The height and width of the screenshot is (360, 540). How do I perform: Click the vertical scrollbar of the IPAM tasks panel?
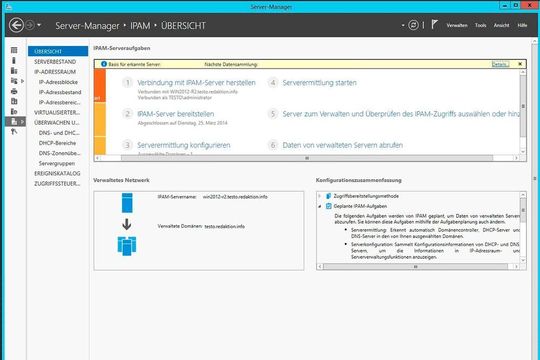tap(523, 106)
